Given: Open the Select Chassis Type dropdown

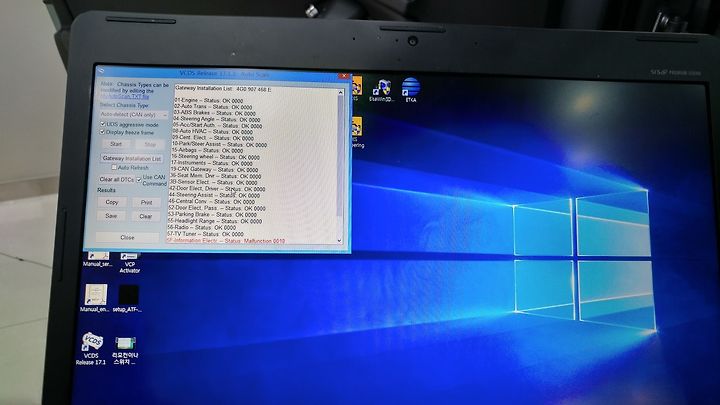Looking at the screenshot, I should [x=134, y=114].
